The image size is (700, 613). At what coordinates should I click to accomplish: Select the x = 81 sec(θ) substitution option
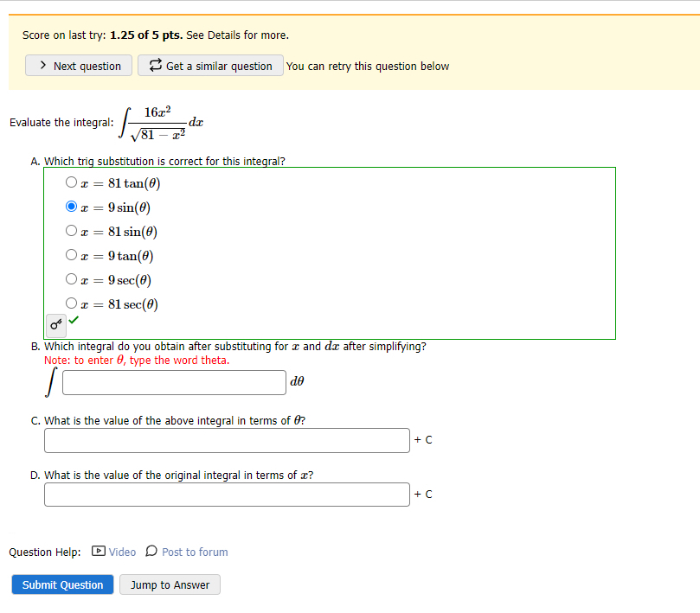click(71, 303)
